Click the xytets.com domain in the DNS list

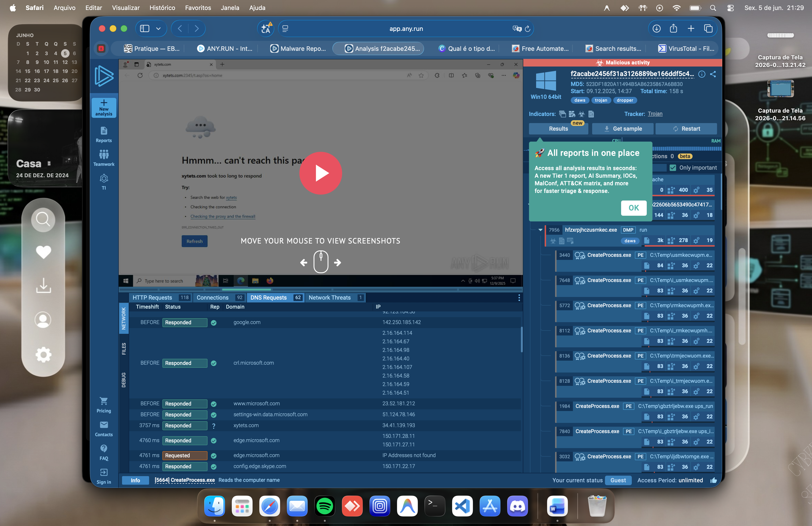[246, 426]
